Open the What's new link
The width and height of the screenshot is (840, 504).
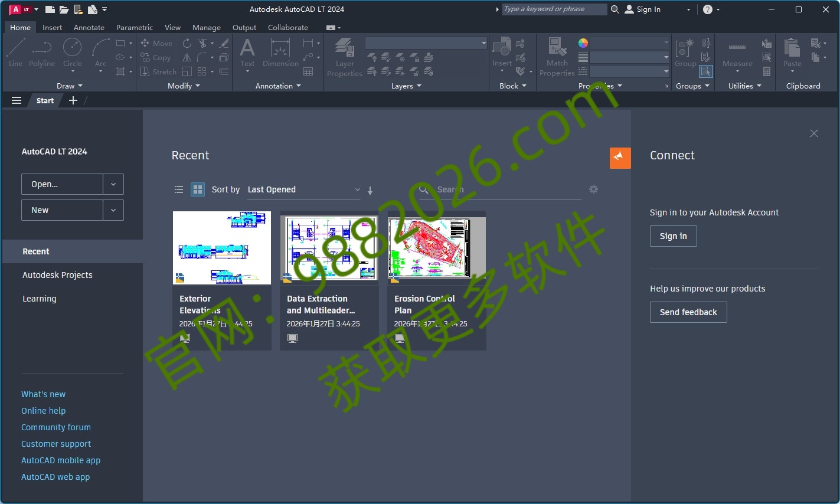(x=43, y=394)
